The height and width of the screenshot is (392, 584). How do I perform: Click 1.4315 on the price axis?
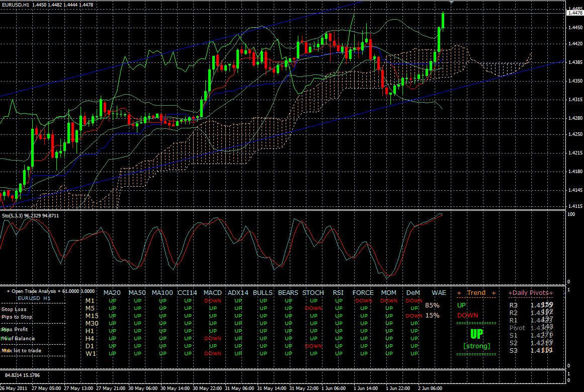coord(575,100)
